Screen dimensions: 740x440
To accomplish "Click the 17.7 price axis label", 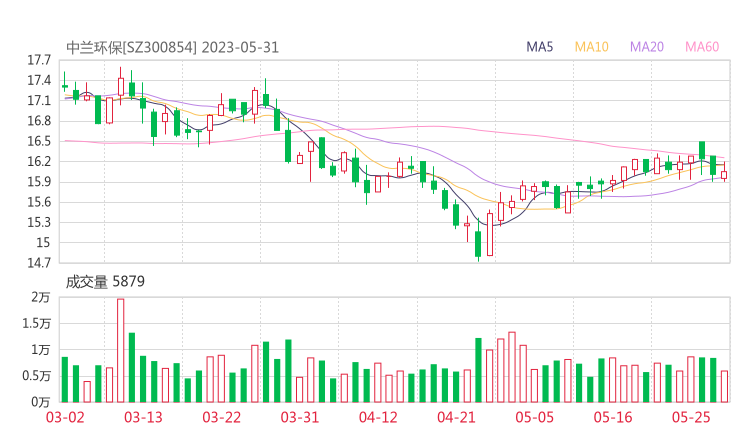I will tap(39, 60).
